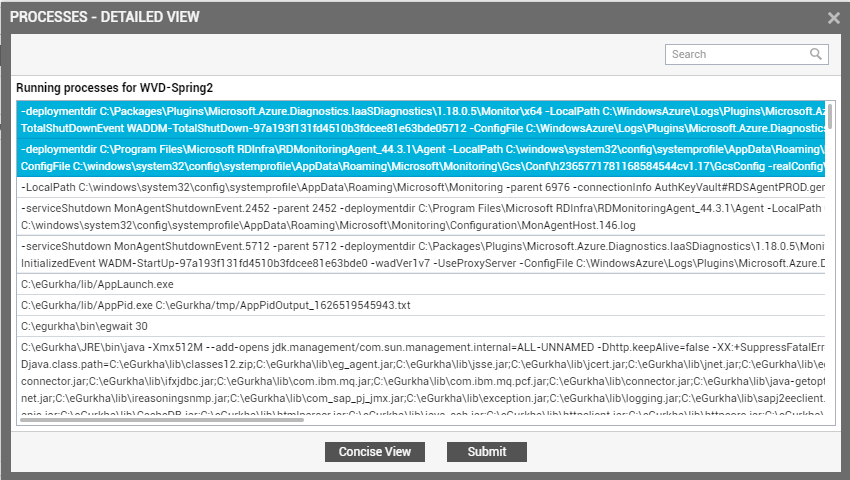Submit the selected processes
This screenshot has height=480, width=850.
tap(487, 452)
